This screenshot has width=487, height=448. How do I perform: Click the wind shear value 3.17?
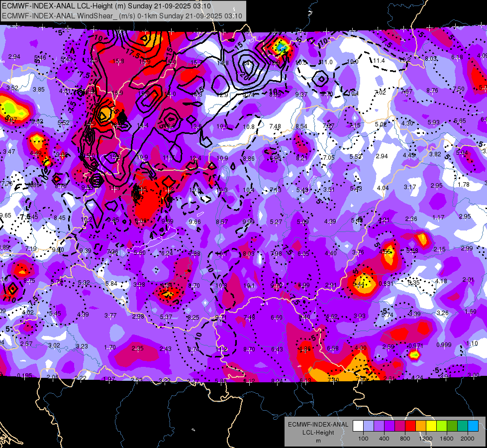(410, 187)
